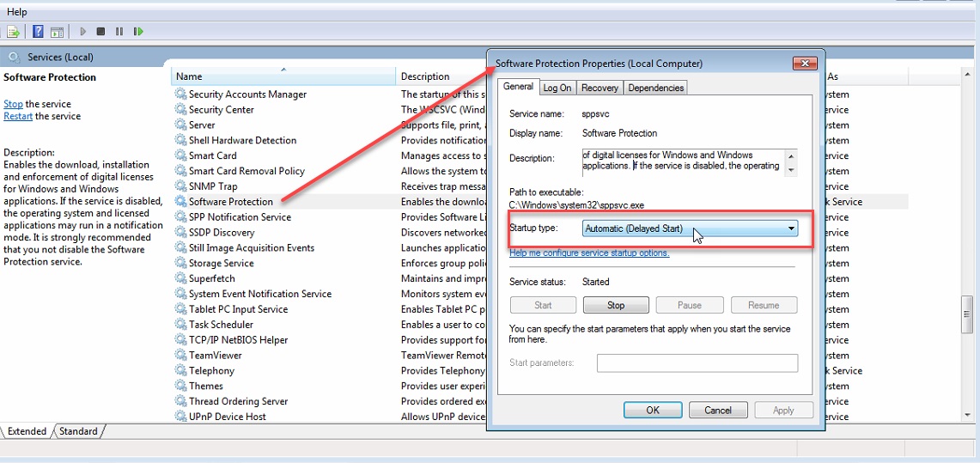Switch to the General tab in Properties dialog
Viewport: 980px width, 463px height.
click(518, 87)
